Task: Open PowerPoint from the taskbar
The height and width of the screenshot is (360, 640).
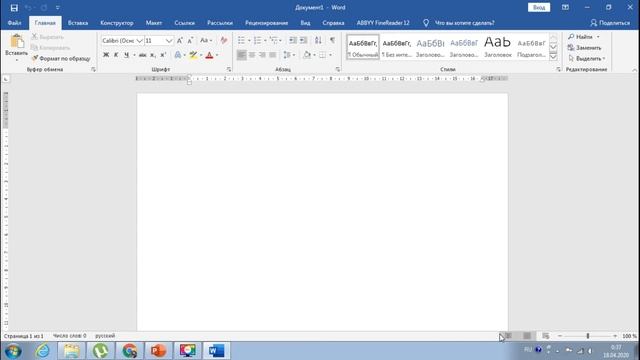Action: pos(159,351)
